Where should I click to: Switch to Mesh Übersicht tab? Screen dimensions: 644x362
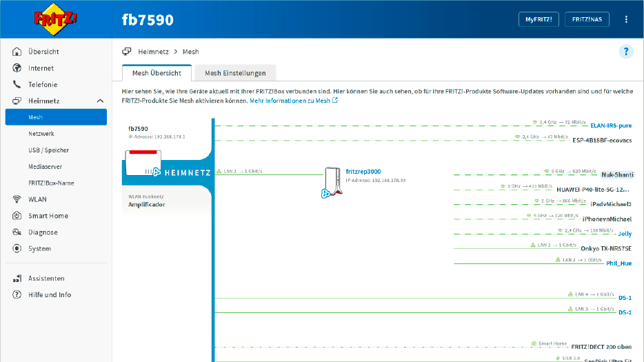coord(157,72)
